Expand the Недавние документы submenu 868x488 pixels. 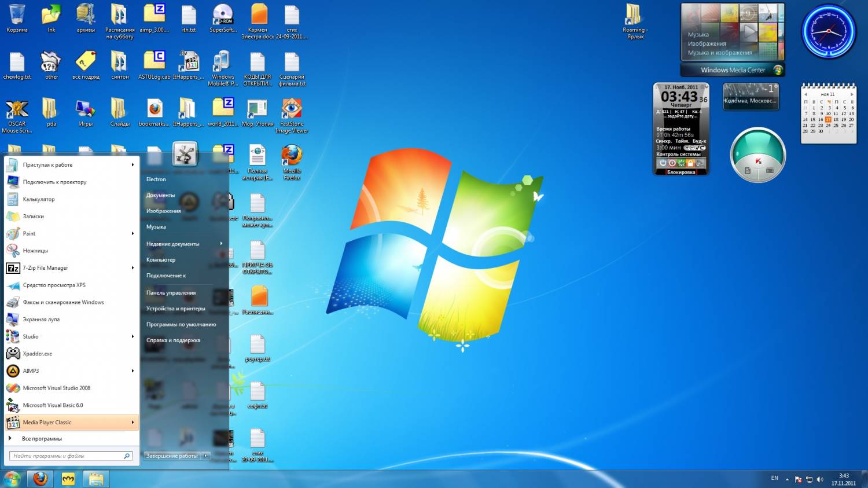[185, 244]
